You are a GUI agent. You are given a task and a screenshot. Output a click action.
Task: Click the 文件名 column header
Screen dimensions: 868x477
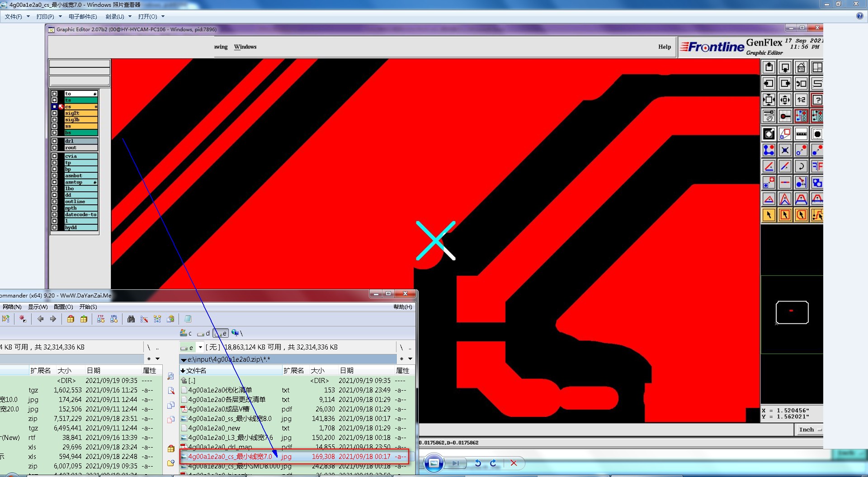click(231, 371)
